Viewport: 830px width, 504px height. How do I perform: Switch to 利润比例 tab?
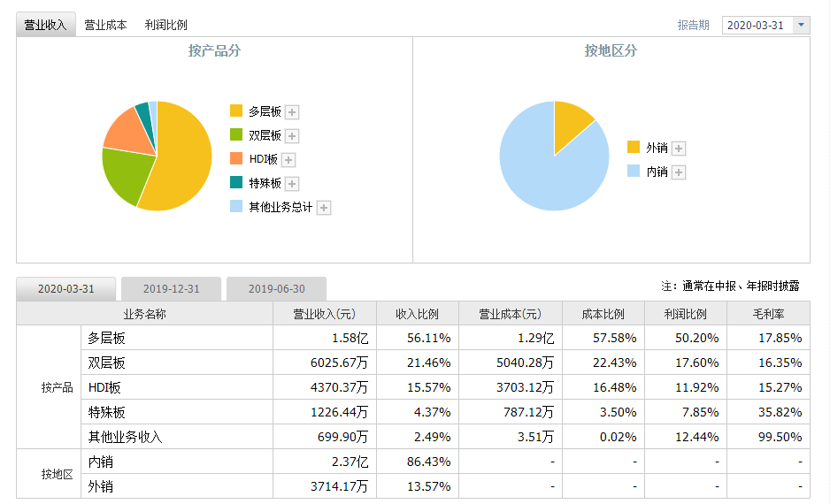(165, 25)
